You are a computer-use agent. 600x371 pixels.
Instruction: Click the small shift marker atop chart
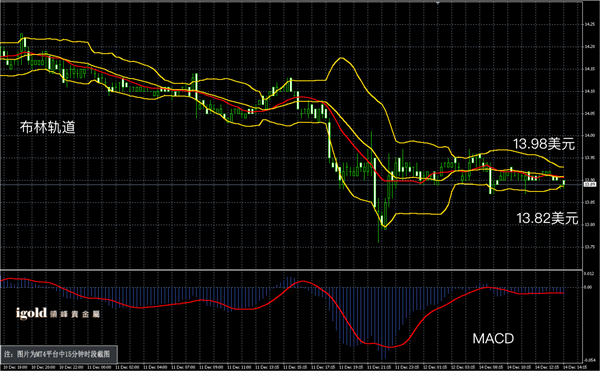pos(437,2)
